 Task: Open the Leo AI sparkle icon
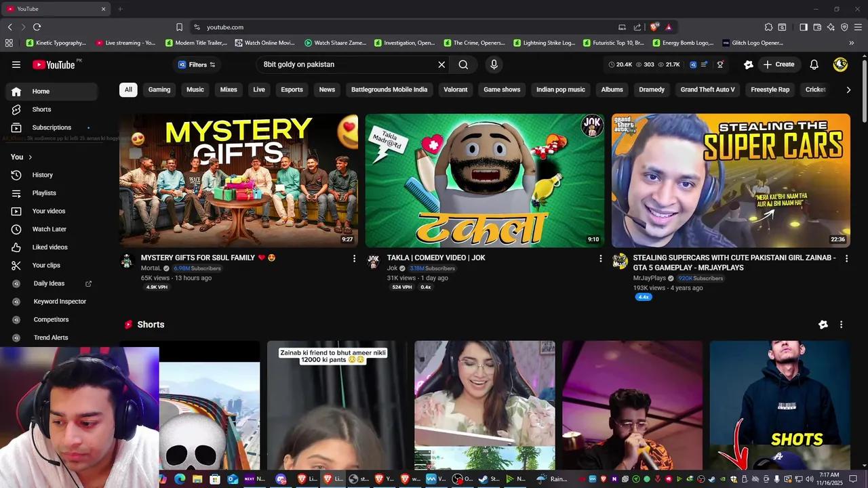click(x=831, y=27)
